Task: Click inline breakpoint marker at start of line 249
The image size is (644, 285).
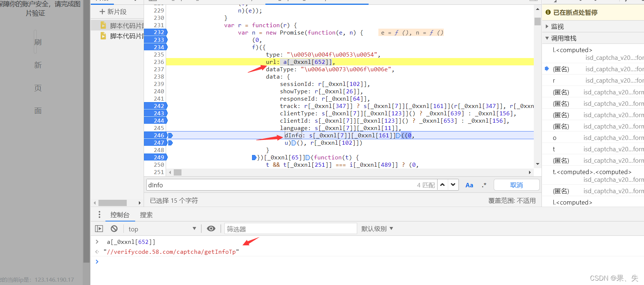Action: tap(254, 158)
